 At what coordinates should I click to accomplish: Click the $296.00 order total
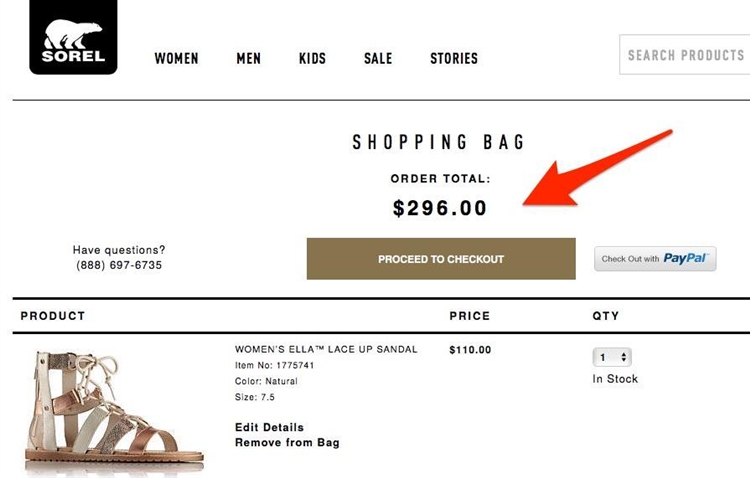coord(440,208)
